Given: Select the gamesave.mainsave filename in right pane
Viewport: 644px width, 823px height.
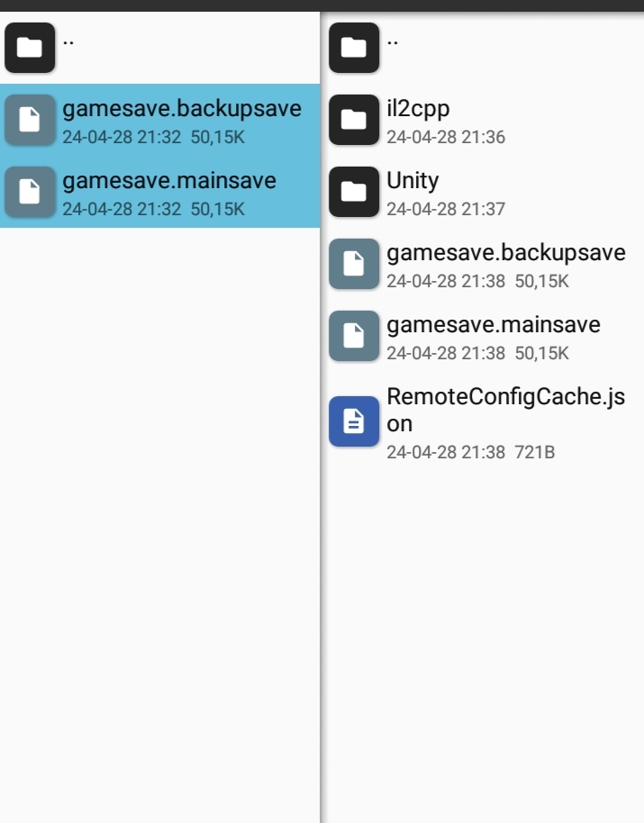Looking at the screenshot, I should point(493,325).
